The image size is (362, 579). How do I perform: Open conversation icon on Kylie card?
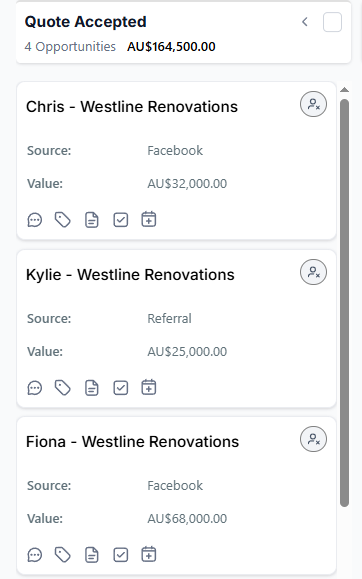35,388
